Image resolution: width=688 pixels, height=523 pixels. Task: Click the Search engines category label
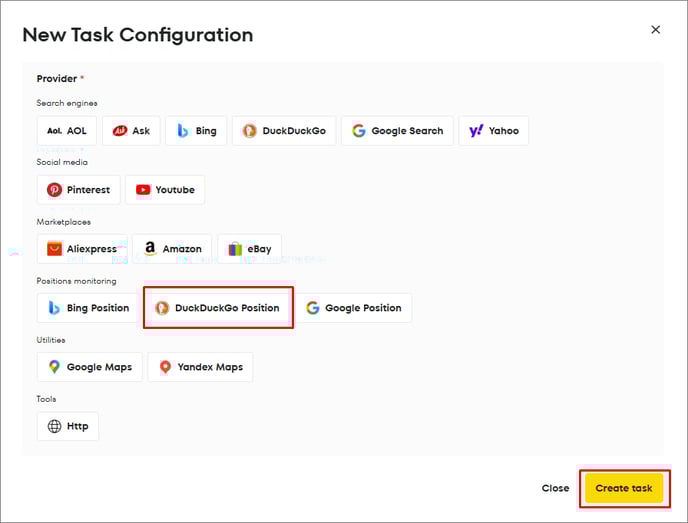pos(67,103)
